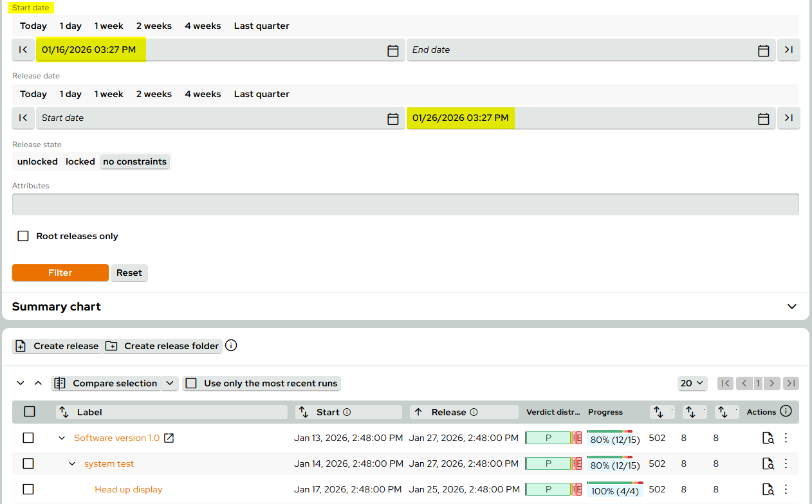The image size is (812, 504).
Task: Select the checkbox for the system test row
Action: (x=28, y=464)
